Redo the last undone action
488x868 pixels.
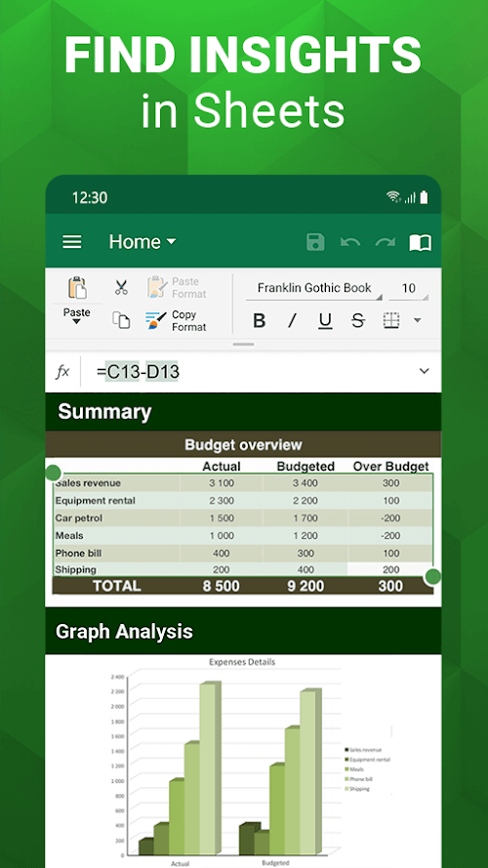[386, 242]
